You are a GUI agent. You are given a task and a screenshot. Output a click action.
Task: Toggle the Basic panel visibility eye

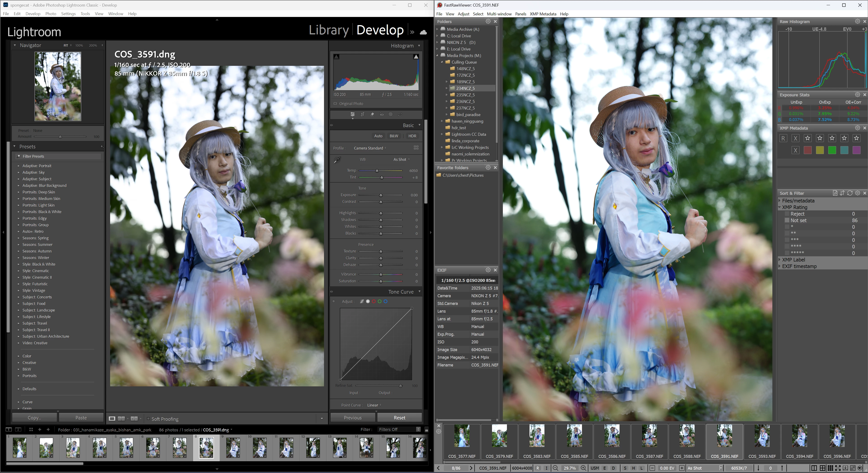331,125
